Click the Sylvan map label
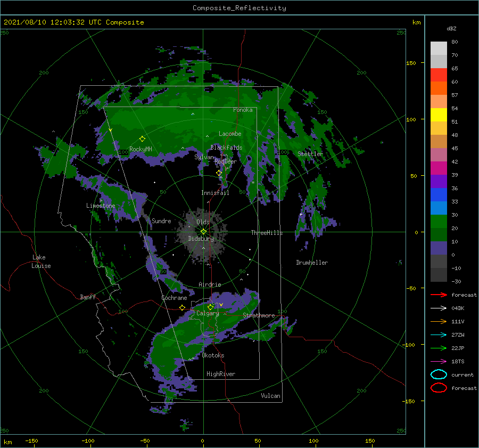This screenshot has height=448, width=479. 204,157
